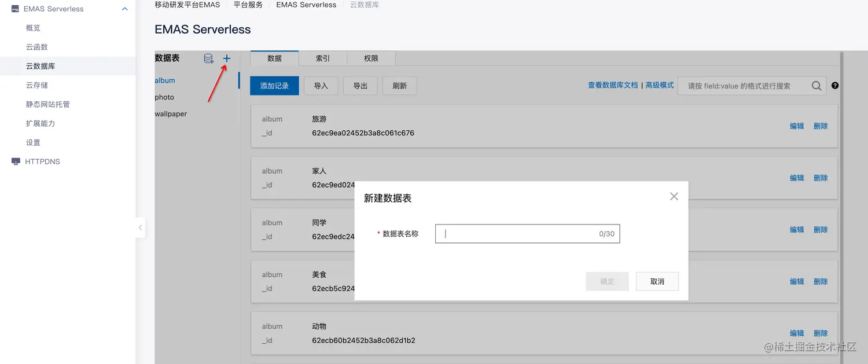Delete the 同学 record

(821, 230)
